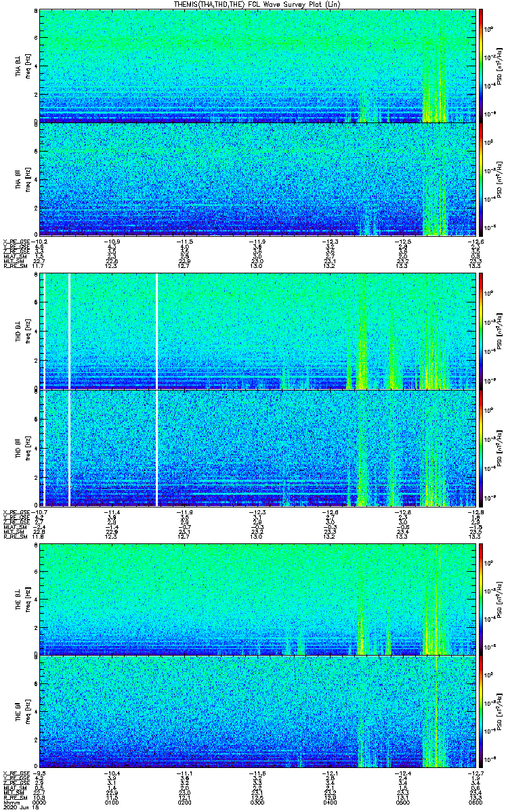
Task: Click the 'PSD [nT²/Hz]' label beside THA B⊥ color bar
Action: 499,66
